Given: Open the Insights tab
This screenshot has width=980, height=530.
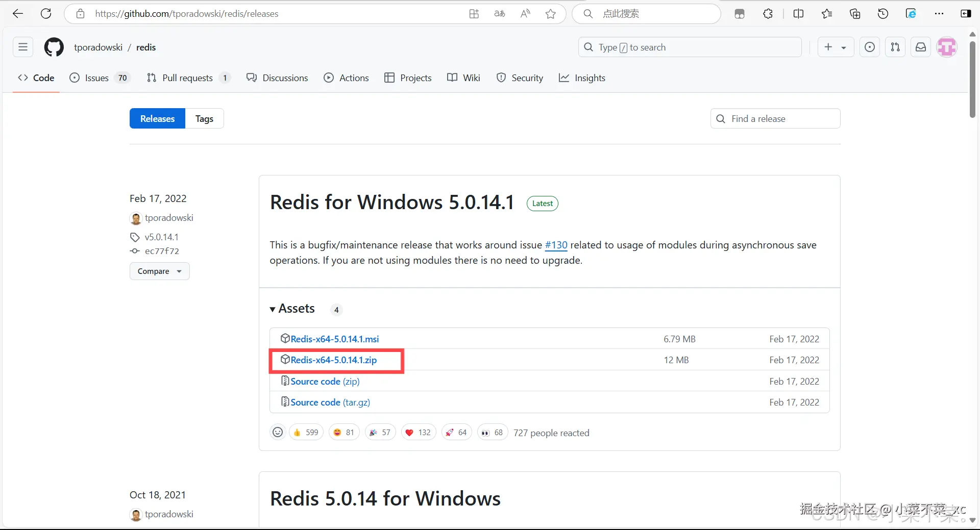Looking at the screenshot, I should click(x=582, y=78).
